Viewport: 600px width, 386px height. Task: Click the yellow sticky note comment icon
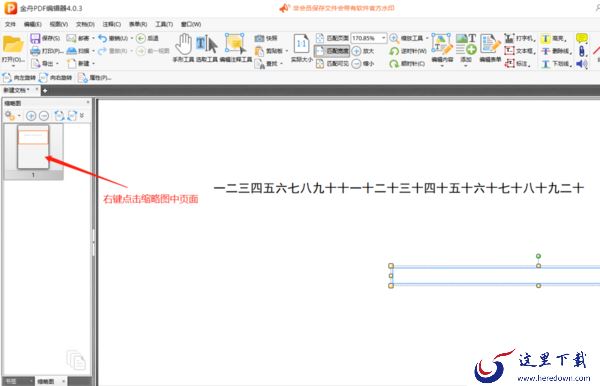582,38
